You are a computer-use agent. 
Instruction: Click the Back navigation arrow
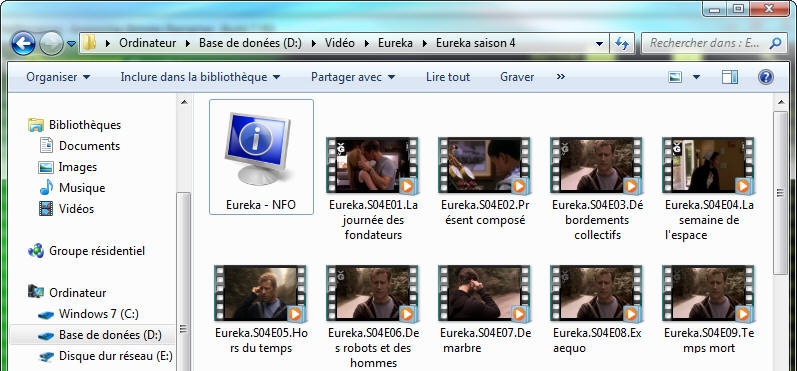tap(23, 43)
